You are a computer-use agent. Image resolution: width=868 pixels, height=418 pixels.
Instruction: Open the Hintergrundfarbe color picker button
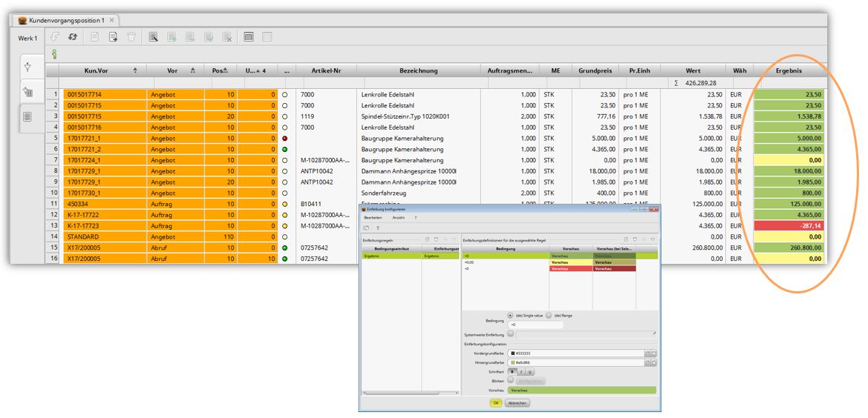[x=648, y=362]
